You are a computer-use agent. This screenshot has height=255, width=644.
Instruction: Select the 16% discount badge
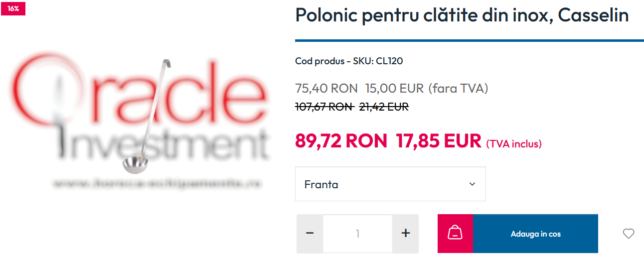coord(13,8)
